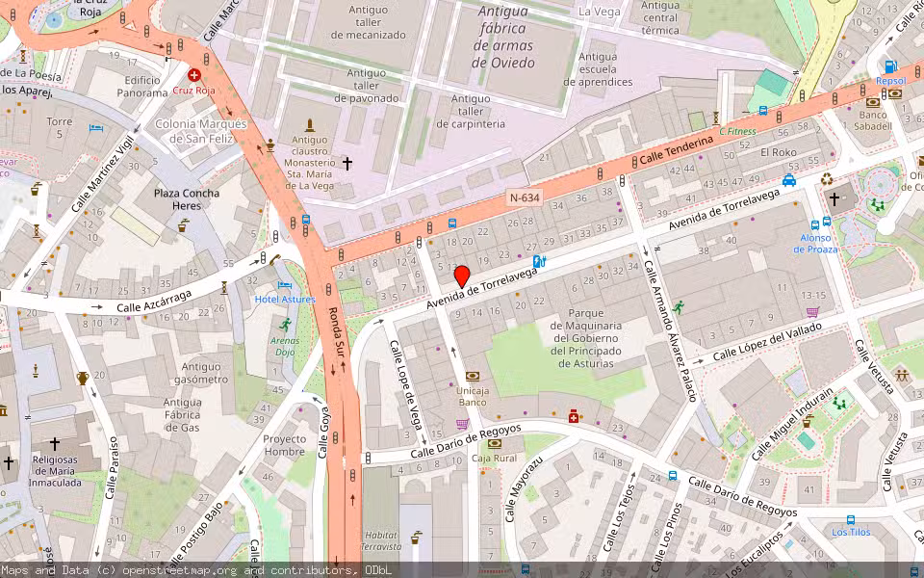Viewport: 924px width, 578px height.
Task: Click the Ronda Sur road label
Action: 335,332
